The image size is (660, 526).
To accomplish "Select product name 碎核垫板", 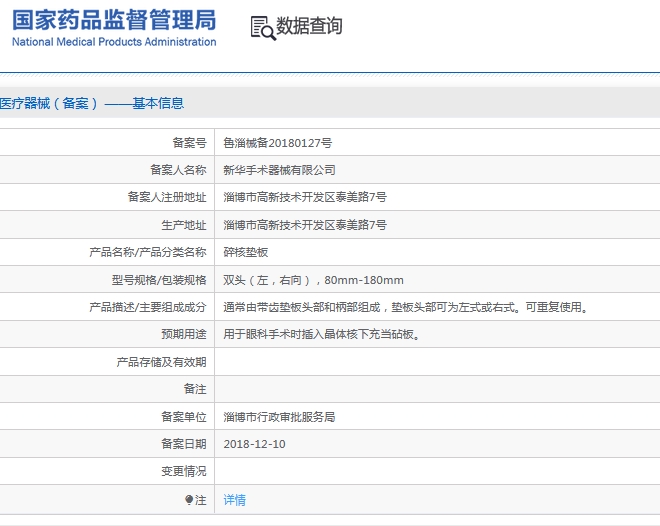I will (246, 252).
